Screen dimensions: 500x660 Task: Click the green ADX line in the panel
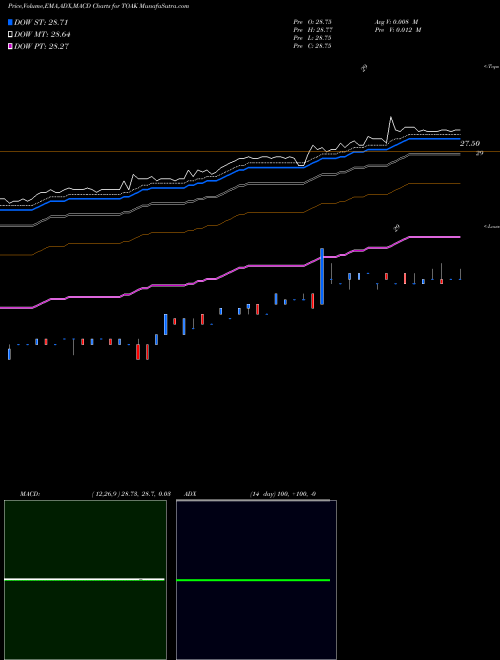pyautogui.click(x=253, y=580)
